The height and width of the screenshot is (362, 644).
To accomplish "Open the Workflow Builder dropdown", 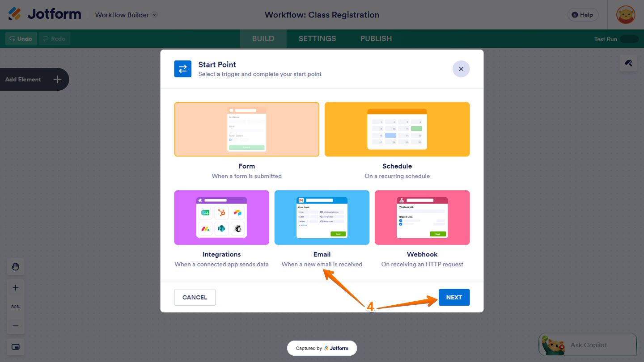I will click(x=126, y=15).
